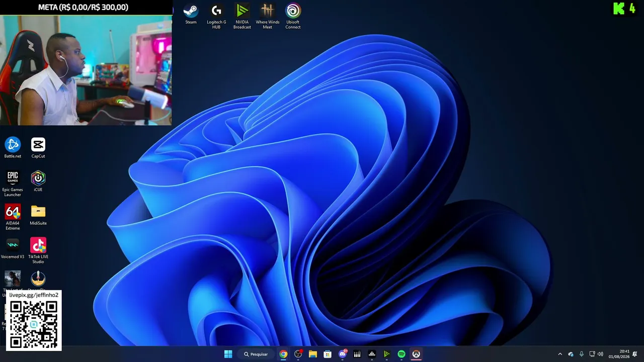
Task: Open Discord from the taskbar
Action: click(x=343, y=354)
